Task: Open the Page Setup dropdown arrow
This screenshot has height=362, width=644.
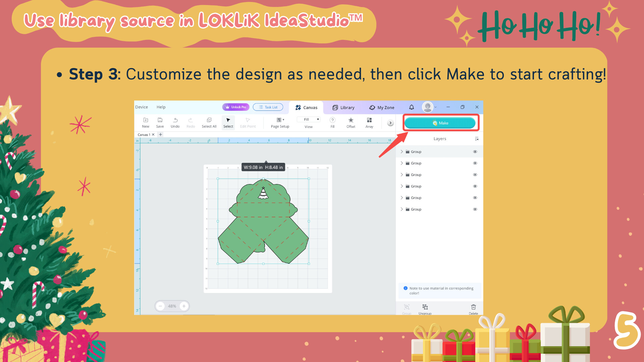Action: tap(283, 120)
